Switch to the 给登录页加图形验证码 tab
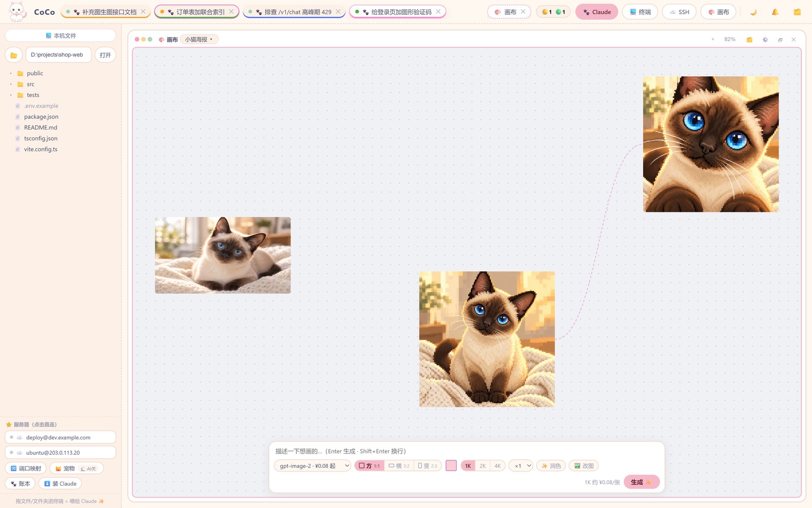This screenshot has height=508, width=812. click(397, 12)
